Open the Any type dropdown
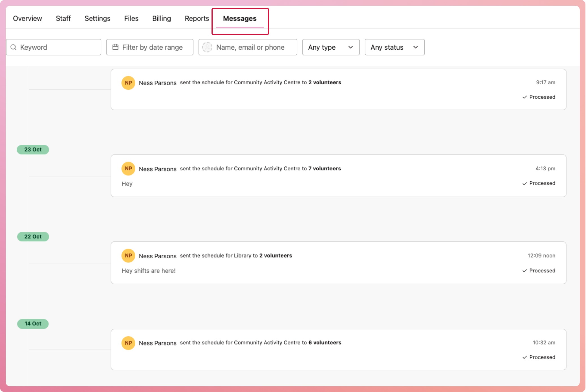 coord(331,47)
